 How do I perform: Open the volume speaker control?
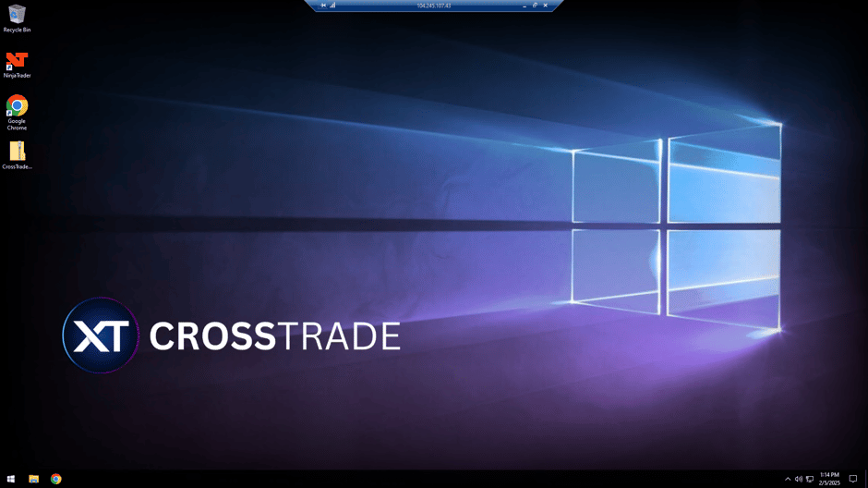click(x=798, y=479)
